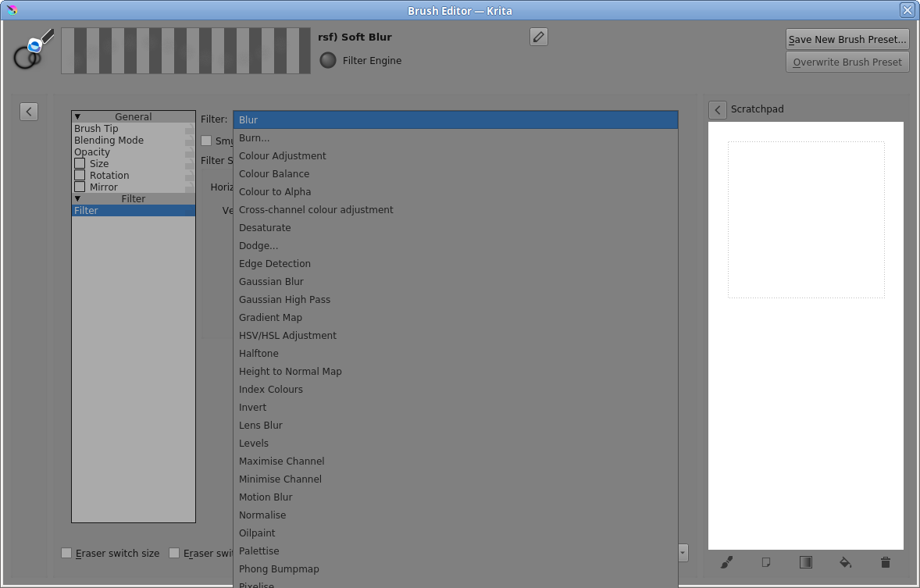
Task: Fill scratchpad with current brush preset icon
Action: pos(726,562)
